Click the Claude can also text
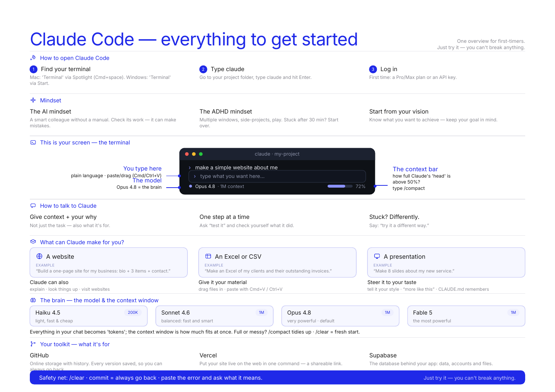Image resolution: width=555 pixels, height=392 pixels. click(x=49, y=283)
